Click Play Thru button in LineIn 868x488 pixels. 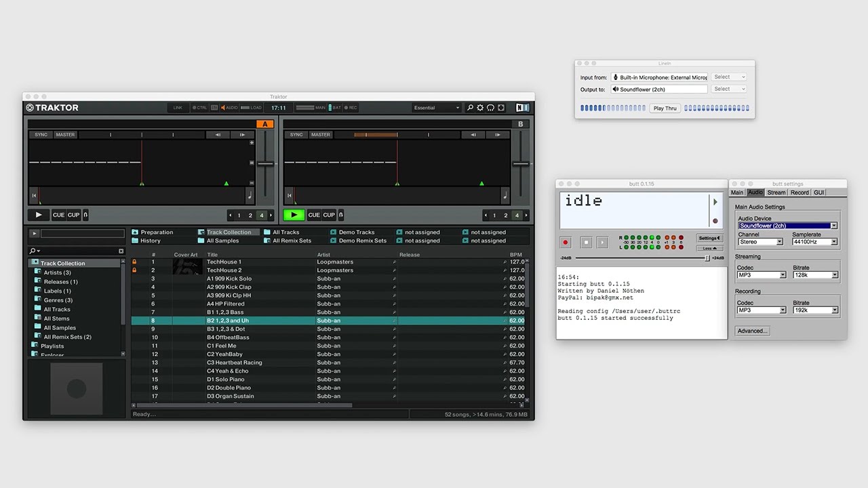pyautogui.click(x=665, y=108)
